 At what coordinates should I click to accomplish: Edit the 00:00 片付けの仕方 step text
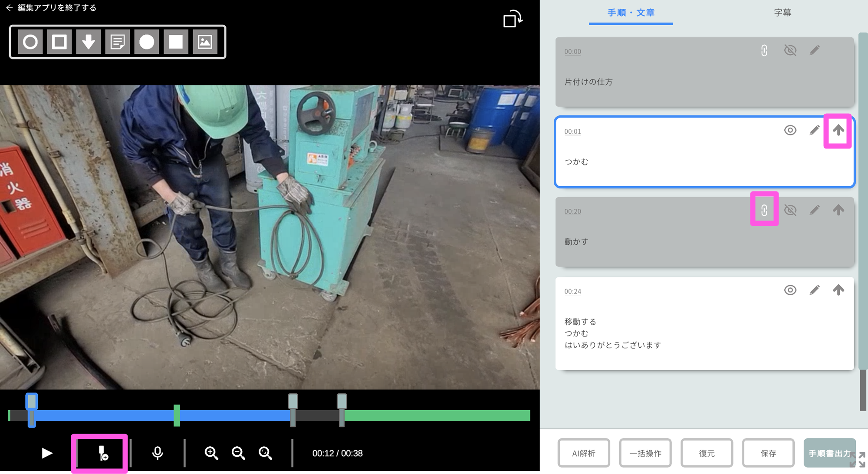coord(815,50)
